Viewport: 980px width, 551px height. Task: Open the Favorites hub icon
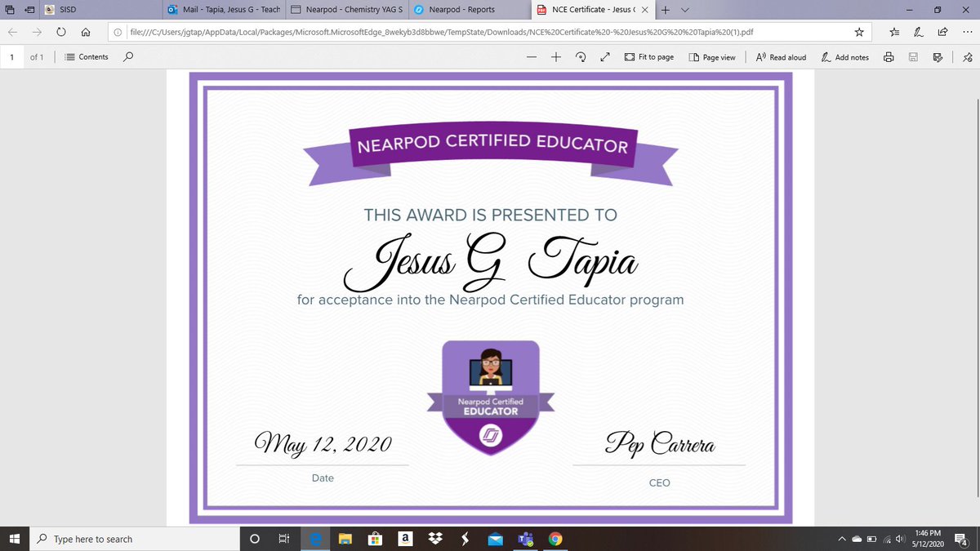pyautogui.click(x=894, y=32)
